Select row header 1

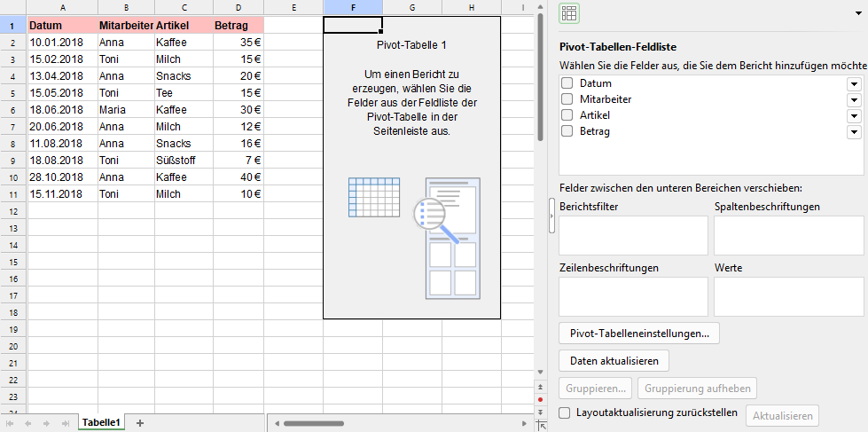tap(13, 25)
